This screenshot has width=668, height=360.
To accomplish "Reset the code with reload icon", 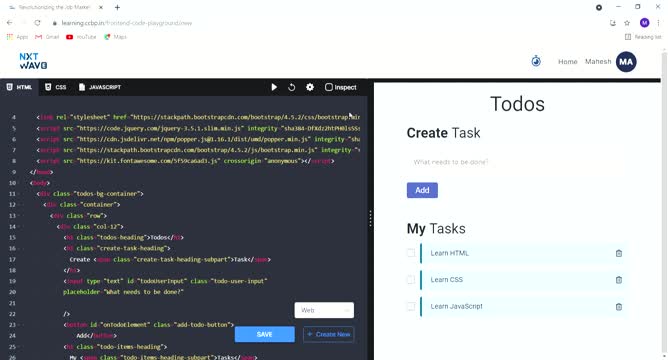I will pos(291,87).
